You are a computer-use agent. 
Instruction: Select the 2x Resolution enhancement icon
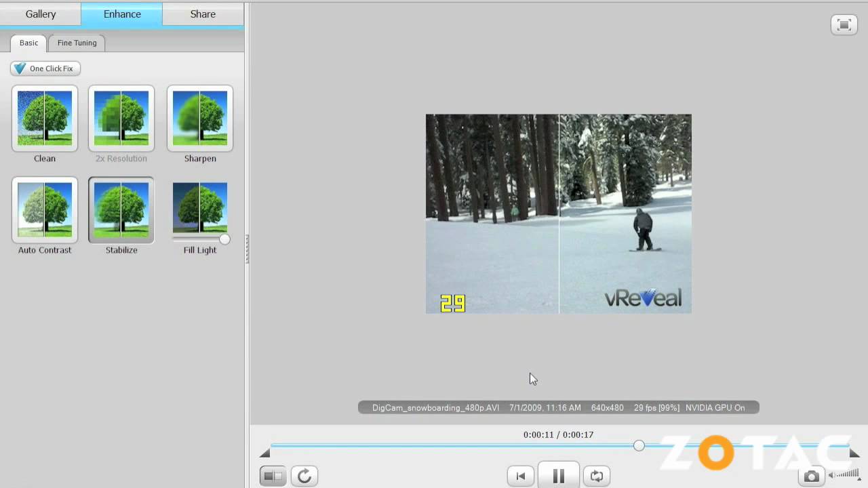pos(121,119)
